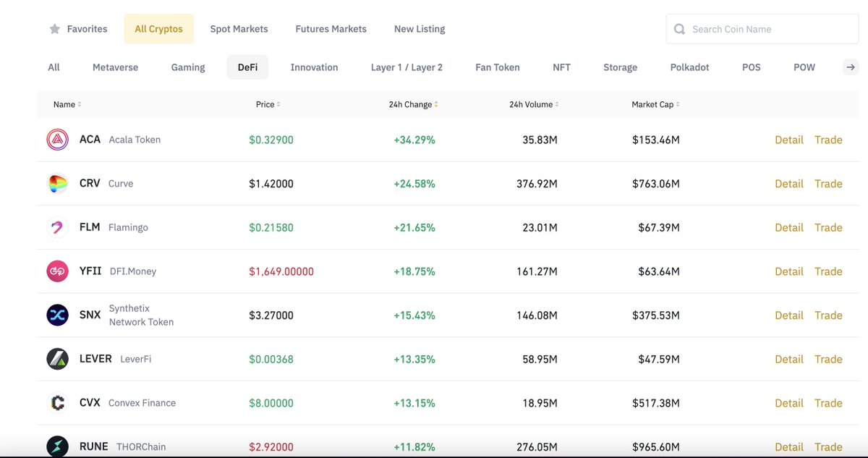Viewport: 868px width, 458px height.
Task: Open the Trade link for SNX
Action: point(828,315)
